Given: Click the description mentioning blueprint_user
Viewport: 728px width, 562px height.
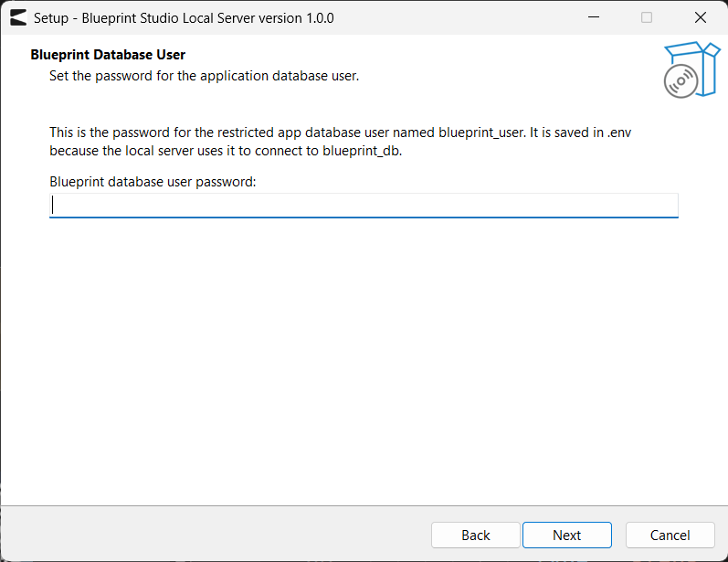Looking at the screenshot, I should click(x=341, y=142).
